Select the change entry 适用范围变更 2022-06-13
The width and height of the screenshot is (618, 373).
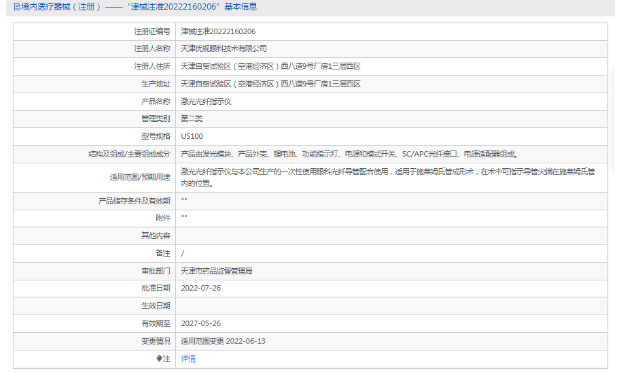pos(223,341)
